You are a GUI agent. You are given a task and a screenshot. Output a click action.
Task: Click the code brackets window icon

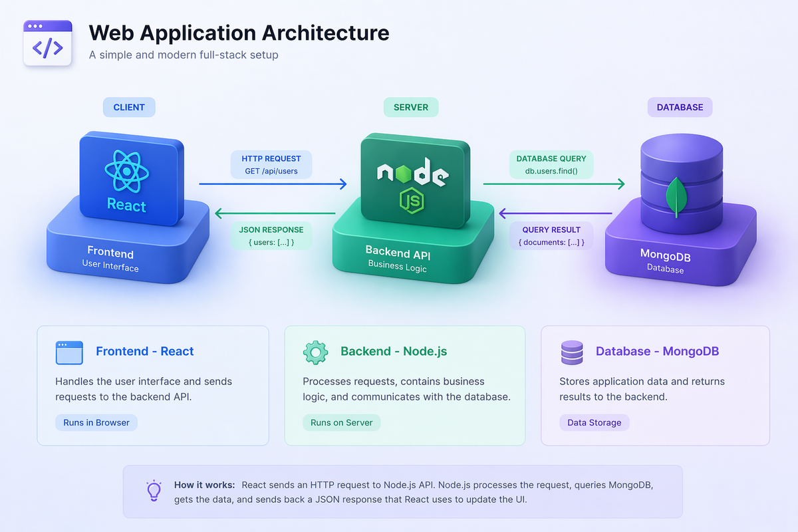tap(48, 43)
